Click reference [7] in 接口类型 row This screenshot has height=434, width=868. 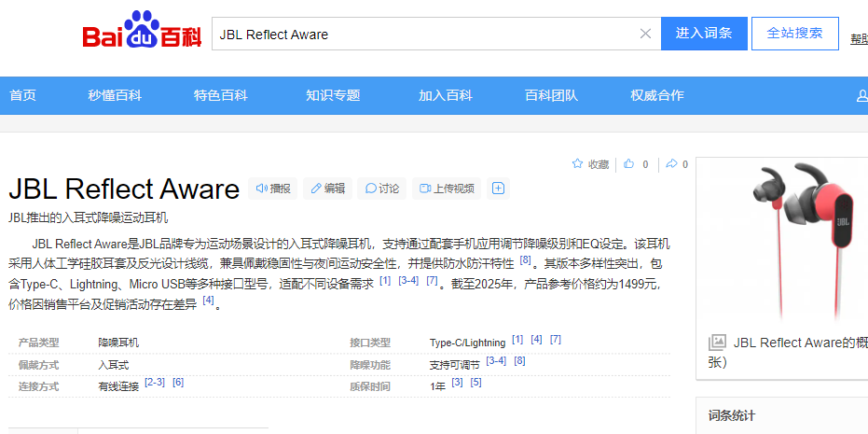point(556,339)
